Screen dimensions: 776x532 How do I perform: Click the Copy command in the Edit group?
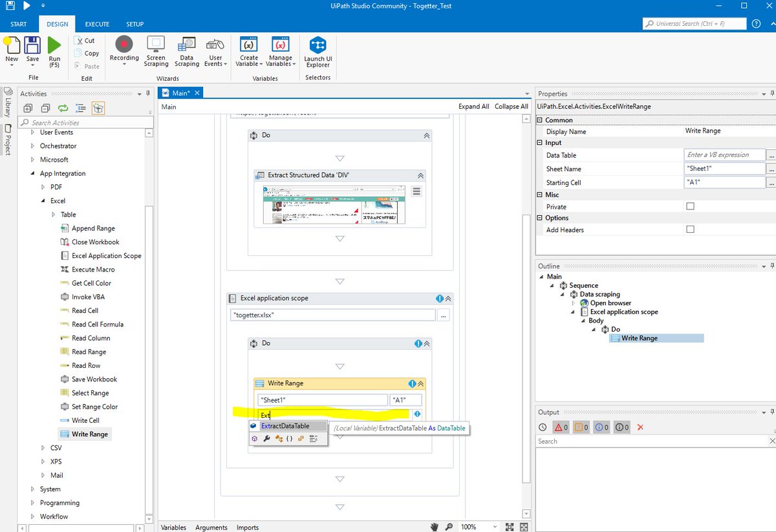(x=87, y=54)
